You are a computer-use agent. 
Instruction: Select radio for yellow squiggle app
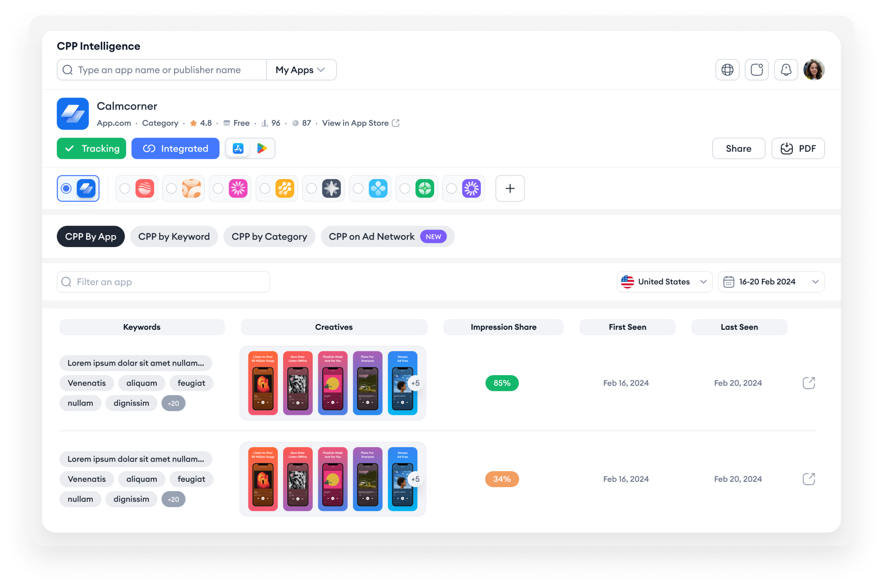(x=265, y=188)
